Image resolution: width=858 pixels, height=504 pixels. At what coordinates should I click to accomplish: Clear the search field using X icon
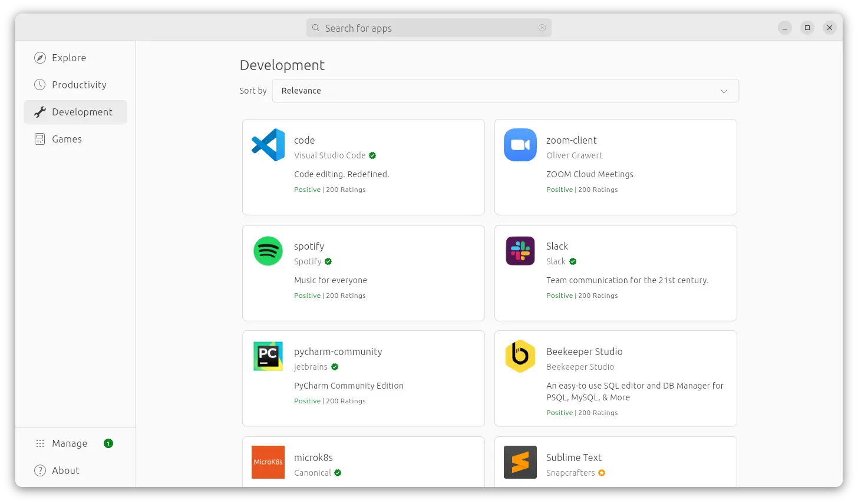click(542, 28)
